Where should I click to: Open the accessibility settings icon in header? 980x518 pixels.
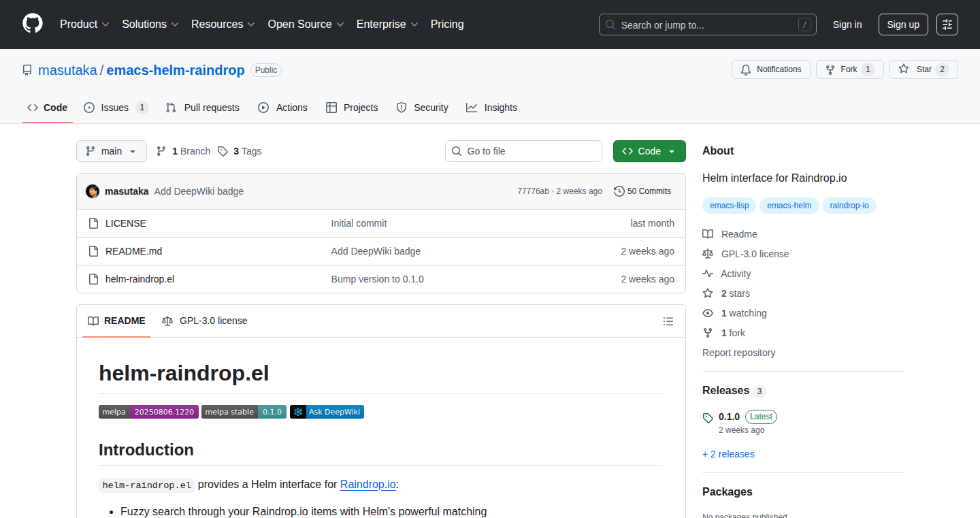point(947,25)
